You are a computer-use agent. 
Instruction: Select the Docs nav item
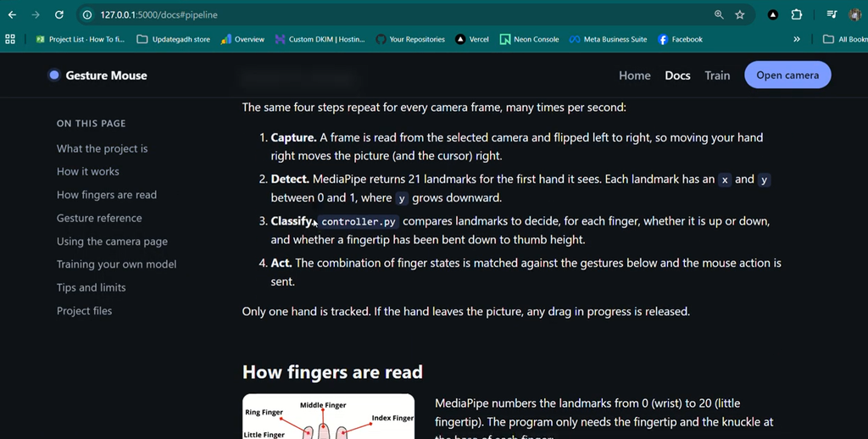pos(677,75)
